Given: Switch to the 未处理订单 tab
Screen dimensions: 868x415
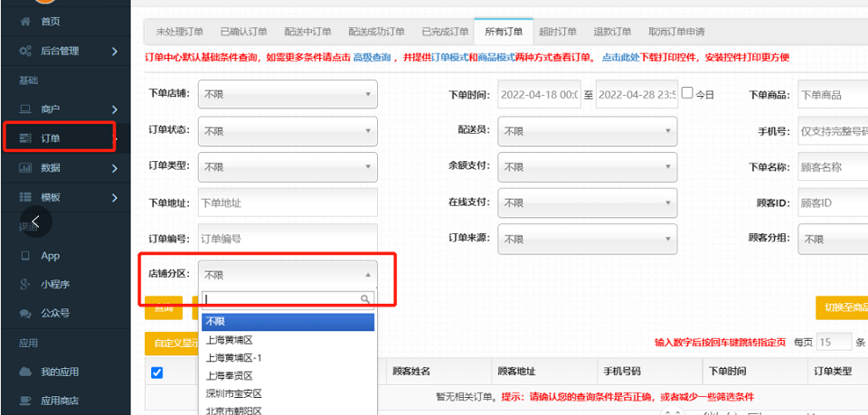Looking at the screenshot, I should 179,32.
